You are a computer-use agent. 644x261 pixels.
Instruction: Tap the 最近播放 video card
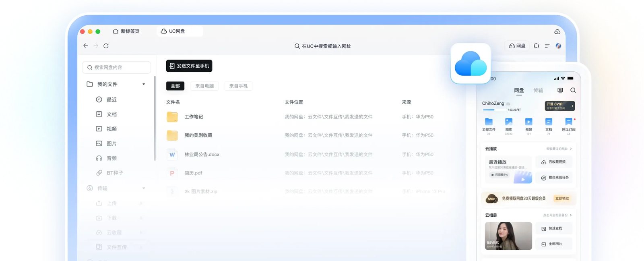click(508, 170)
